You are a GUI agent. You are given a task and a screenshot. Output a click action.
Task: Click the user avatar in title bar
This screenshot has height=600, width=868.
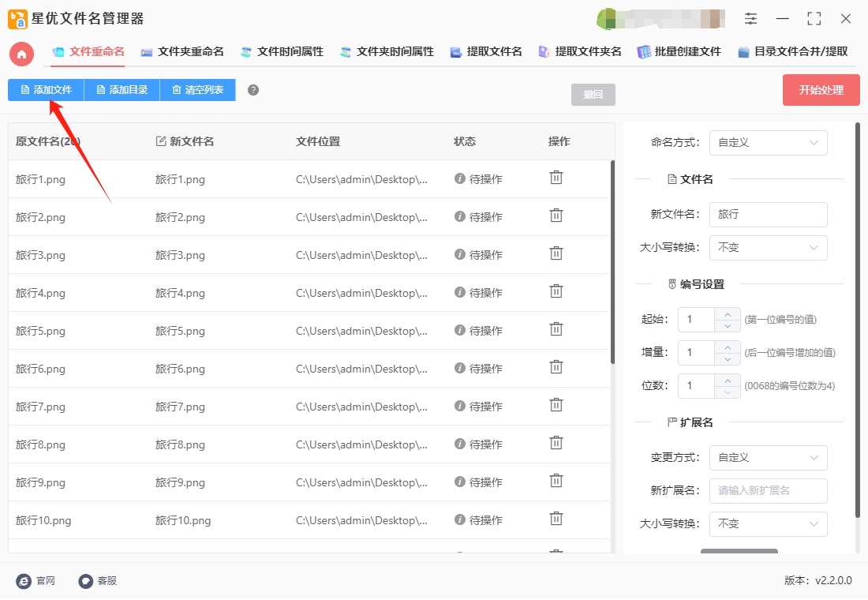pyautogui.click(x=608, y=19)
